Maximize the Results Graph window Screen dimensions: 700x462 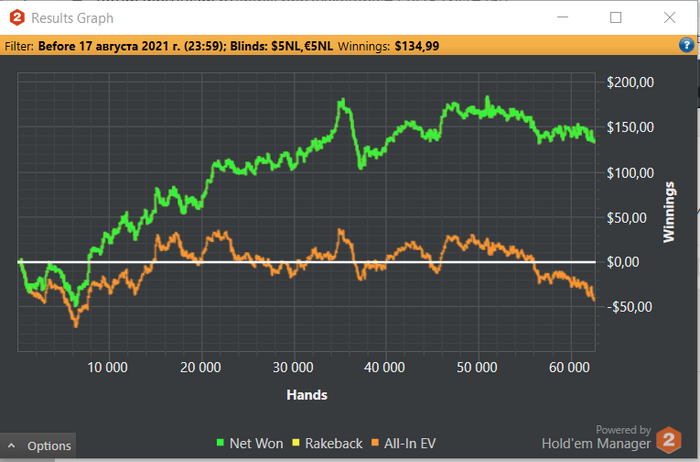[x=616, y=17]
